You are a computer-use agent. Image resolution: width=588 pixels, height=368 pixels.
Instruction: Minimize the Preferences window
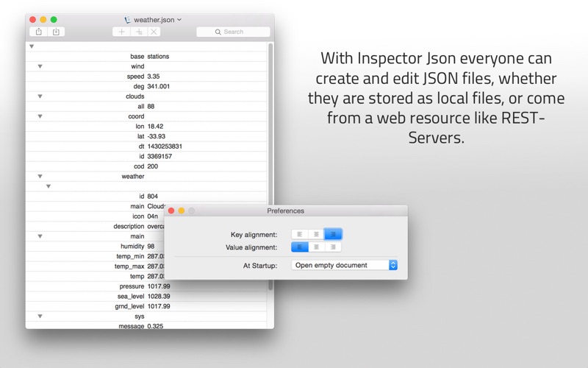(182, 210)
